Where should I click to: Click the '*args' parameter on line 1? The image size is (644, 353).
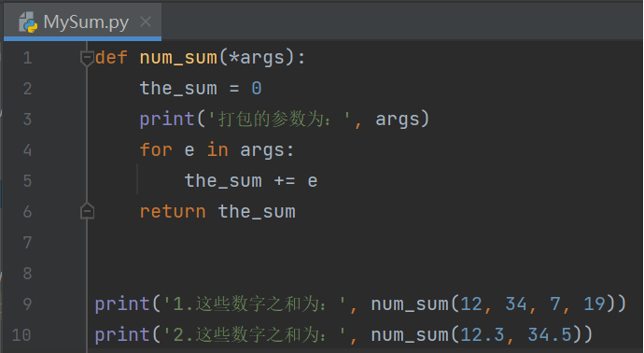(x=257, y=58)
